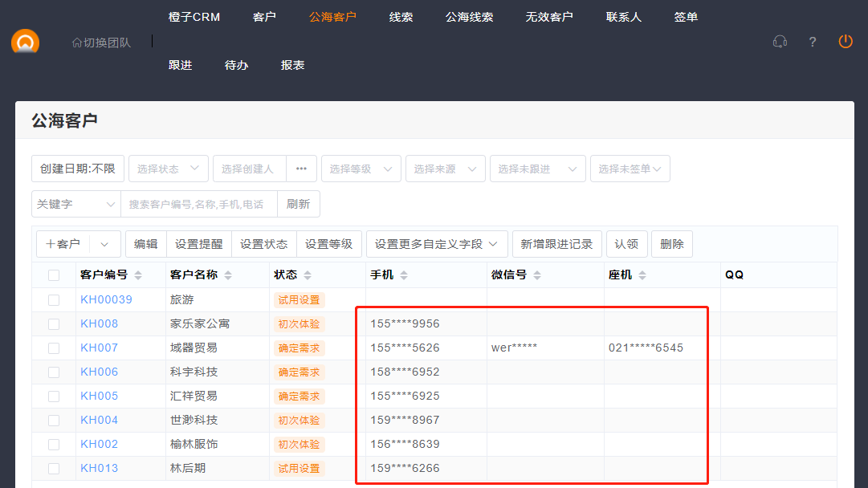
Task: Click the 认领 button
Action: (x=626, y=244)
